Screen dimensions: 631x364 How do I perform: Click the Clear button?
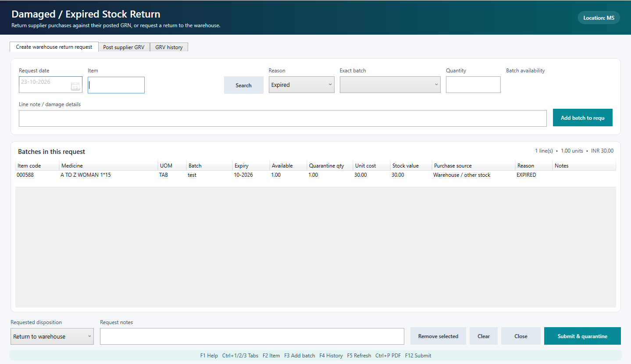pos(484,336)
